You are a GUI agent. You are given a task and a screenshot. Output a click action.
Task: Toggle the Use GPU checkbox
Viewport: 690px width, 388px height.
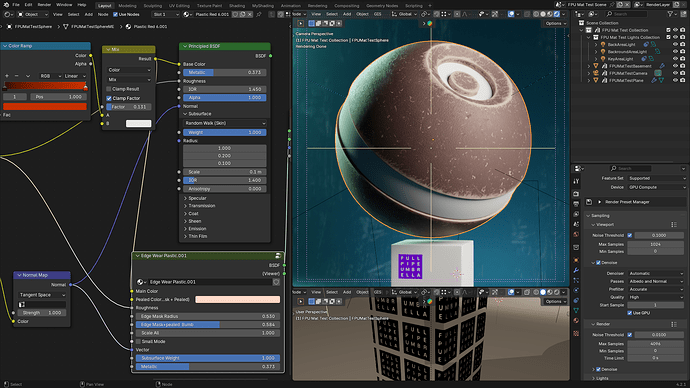click(x=630, y=313)
